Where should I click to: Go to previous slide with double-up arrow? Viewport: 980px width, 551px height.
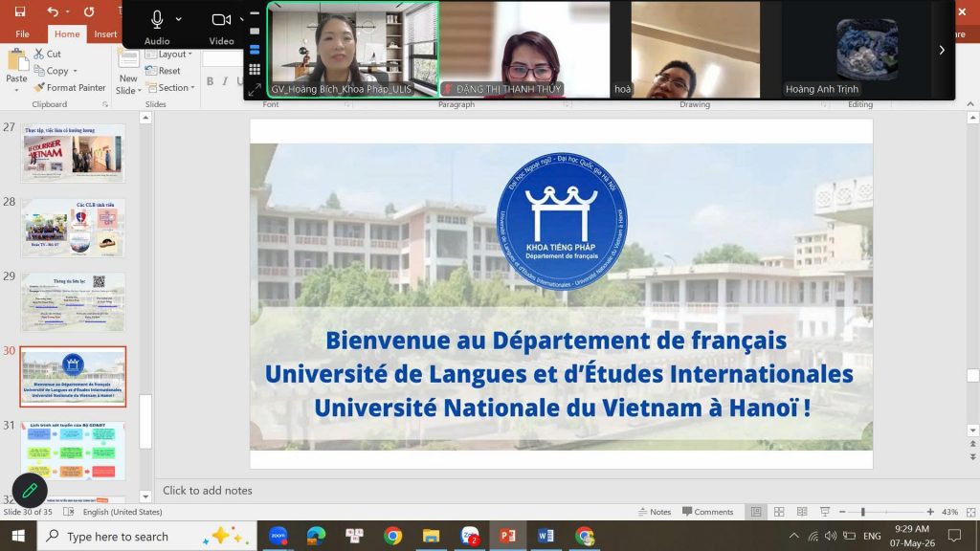(x=972, y=444)
